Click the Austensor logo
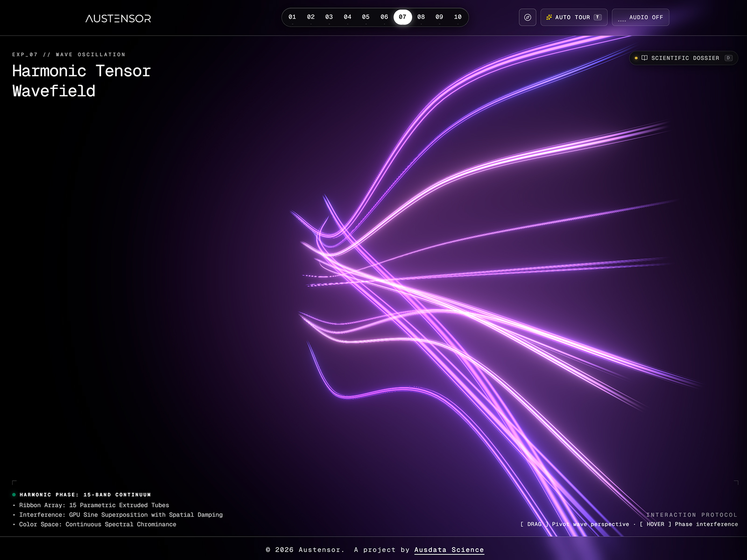The width and height of the screenshot is (747, 560). [x=118, y=18]
